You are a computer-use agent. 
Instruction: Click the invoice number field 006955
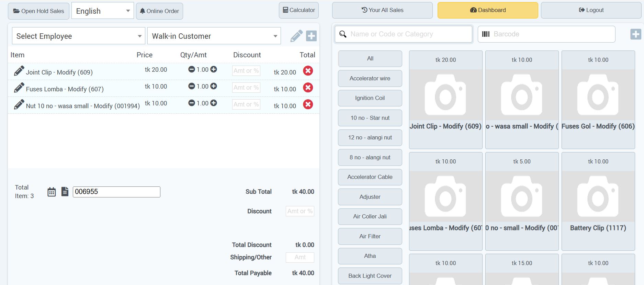click(x=116, y=192)
